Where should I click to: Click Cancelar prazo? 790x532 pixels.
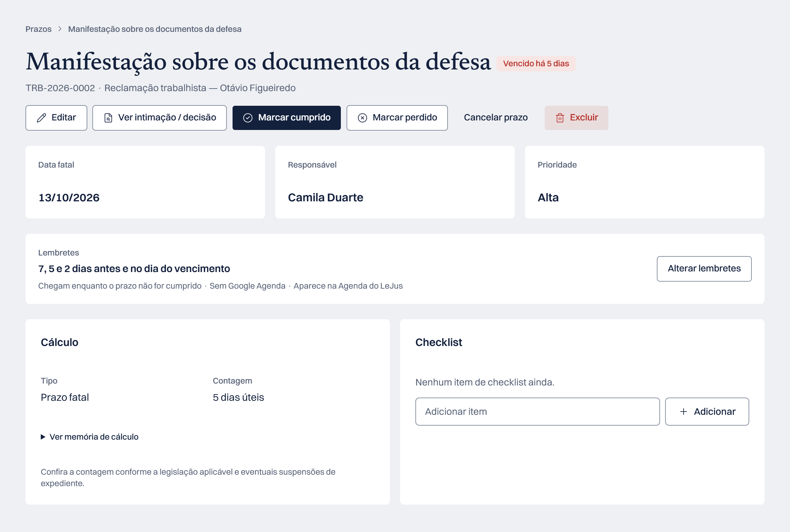coord(496,118)
